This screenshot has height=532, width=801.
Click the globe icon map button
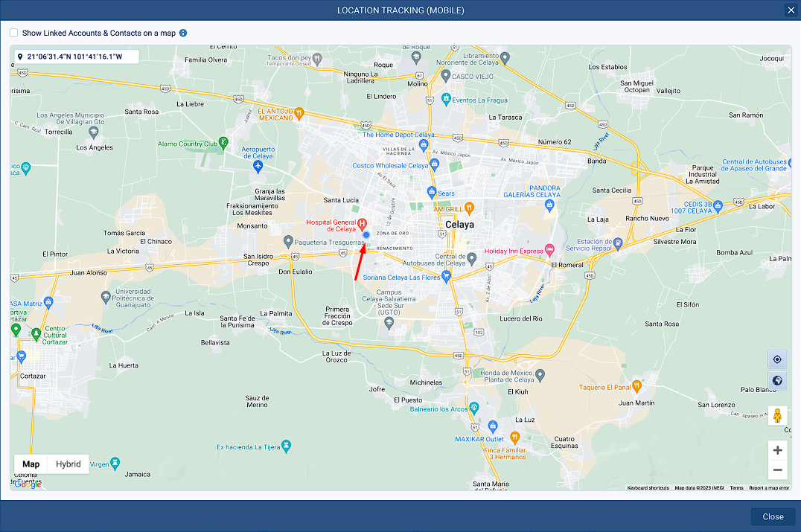tap(777, 381)
